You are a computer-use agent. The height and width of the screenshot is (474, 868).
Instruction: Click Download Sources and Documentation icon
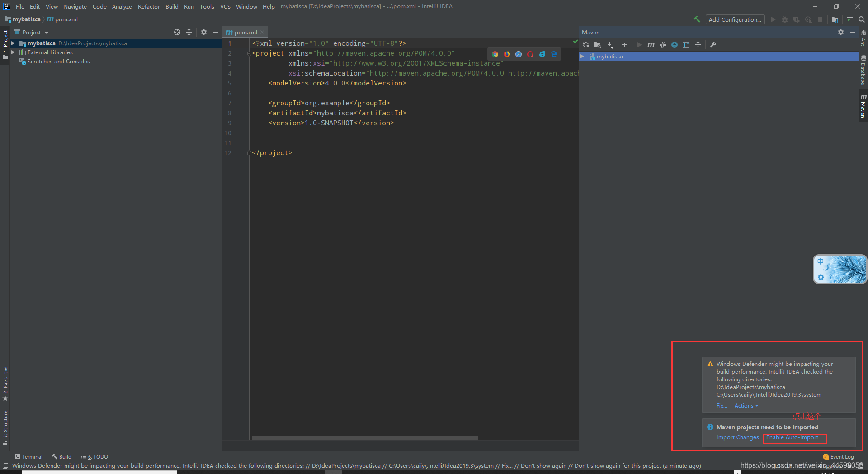610,45
